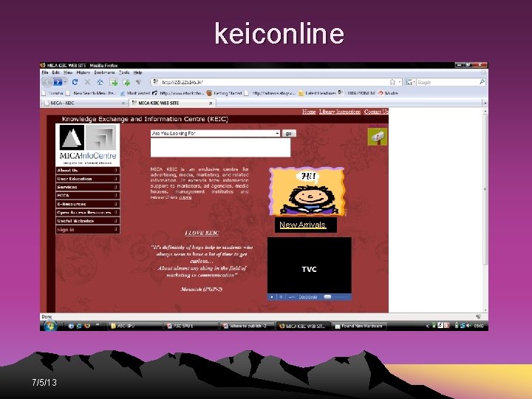The image size is (532, 399).
Task: Launch Firefox from quick launch
Action: tap(87, 326)
